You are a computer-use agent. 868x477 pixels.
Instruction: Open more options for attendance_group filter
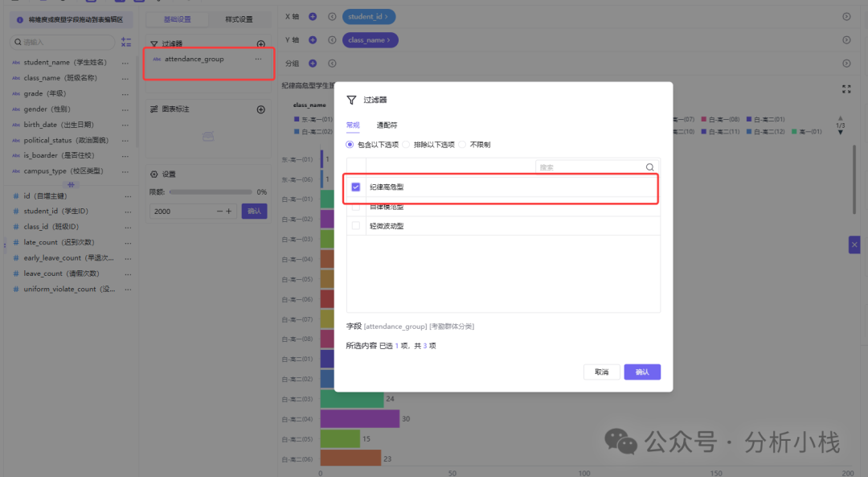point(259,59)
